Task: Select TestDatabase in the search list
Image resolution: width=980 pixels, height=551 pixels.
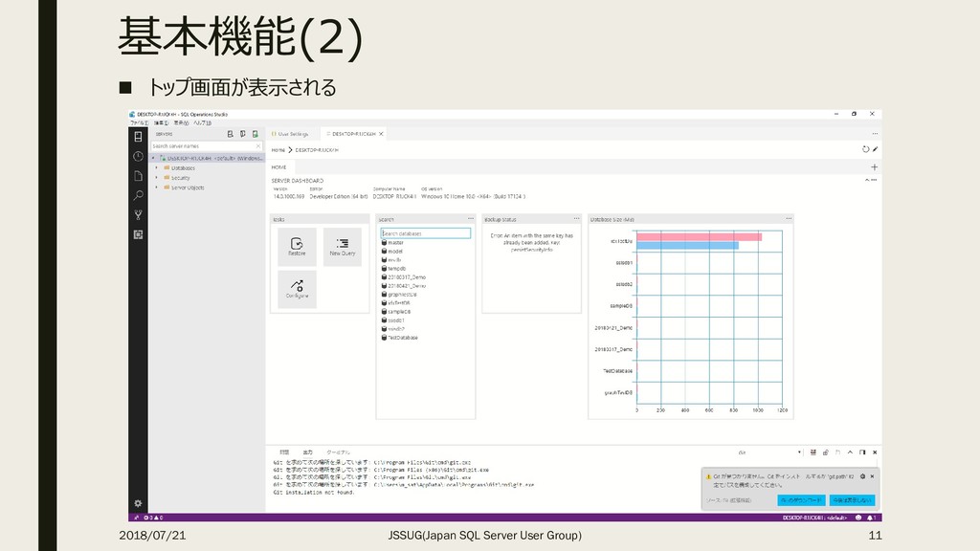Action: click(399, 338)
